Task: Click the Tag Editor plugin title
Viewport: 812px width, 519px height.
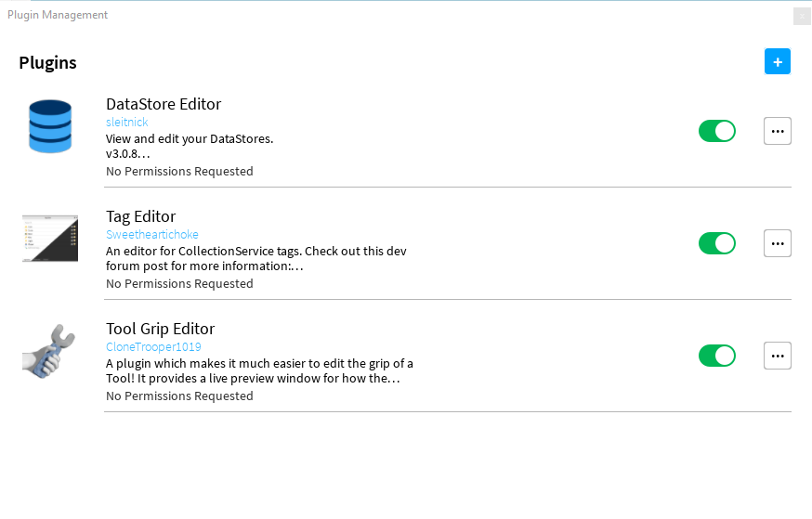Action: click(141, 216)
